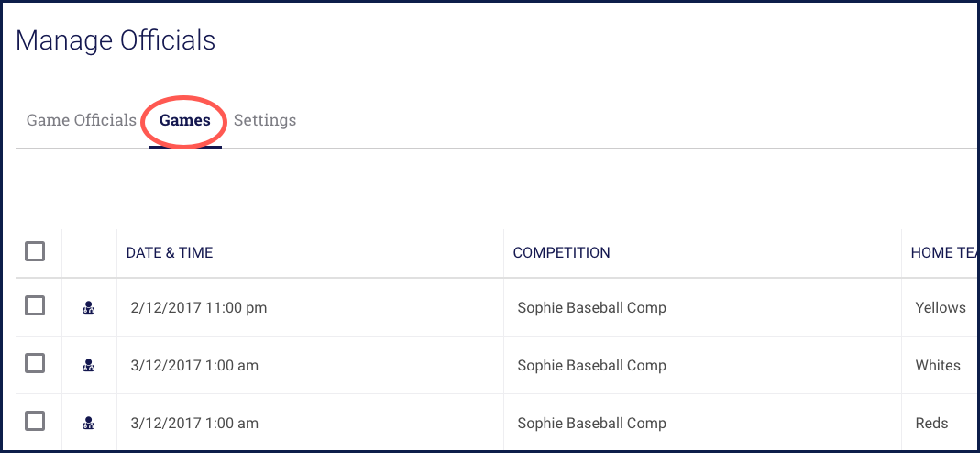Click the Manage Officials page heading
980x453 pixels.
click(116, 40)
